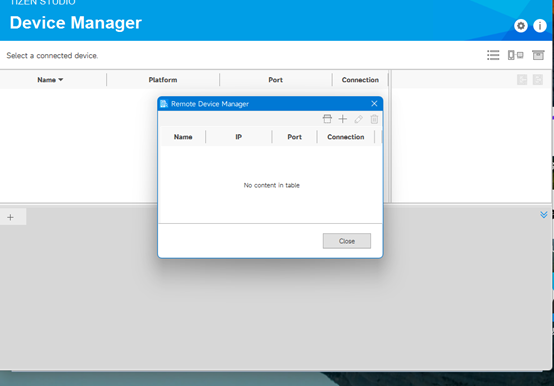Close the Remote Device Manager dialog with X

pyautogui.click(x=374, y=103)
